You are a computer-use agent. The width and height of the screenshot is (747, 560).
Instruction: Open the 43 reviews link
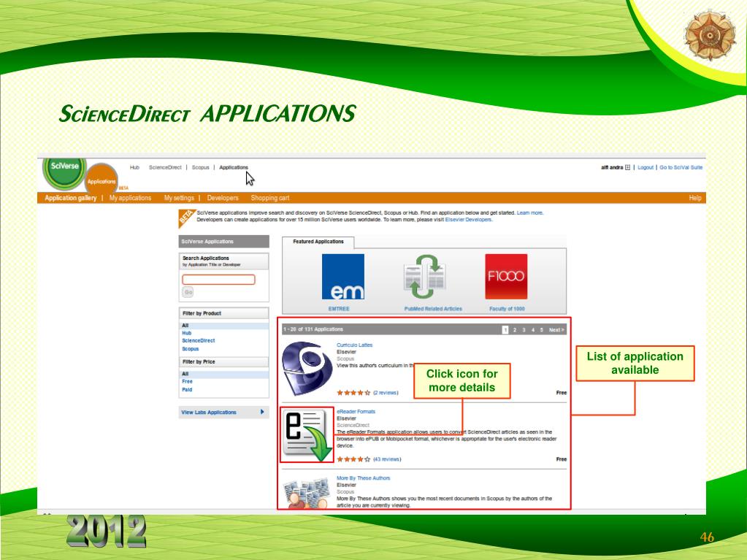pos(387,459)
